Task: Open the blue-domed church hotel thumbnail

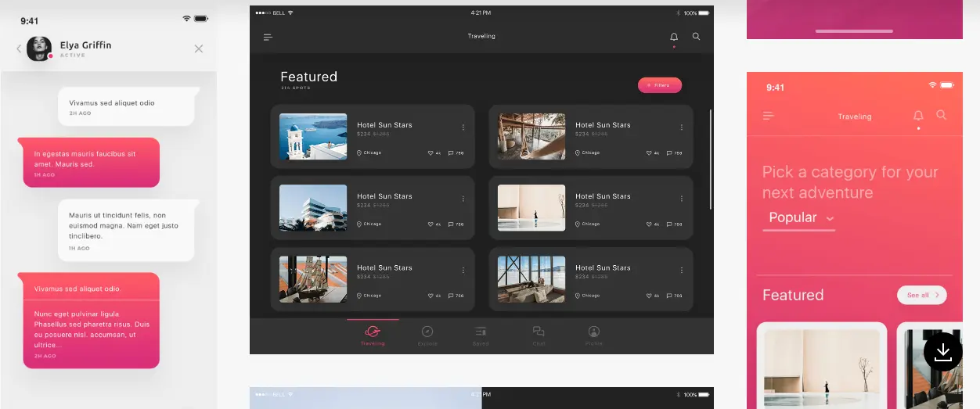Action: [x=313, y=137]
